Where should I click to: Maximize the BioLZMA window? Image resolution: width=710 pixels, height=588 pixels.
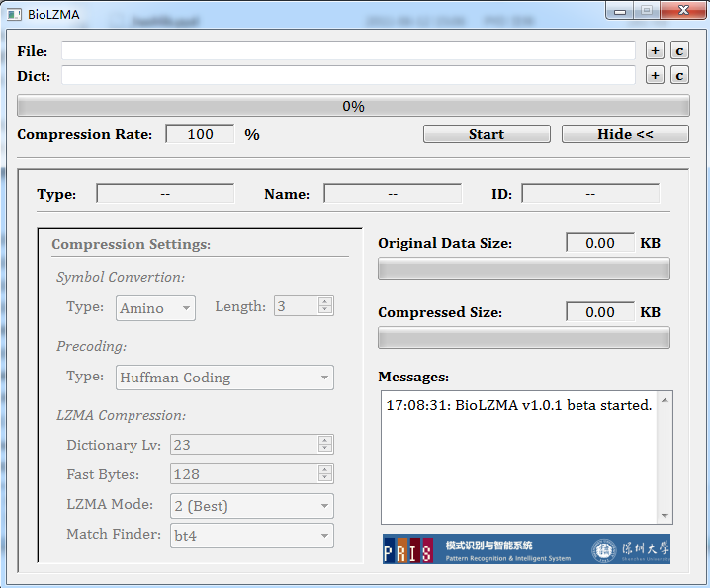pos(647,11)
